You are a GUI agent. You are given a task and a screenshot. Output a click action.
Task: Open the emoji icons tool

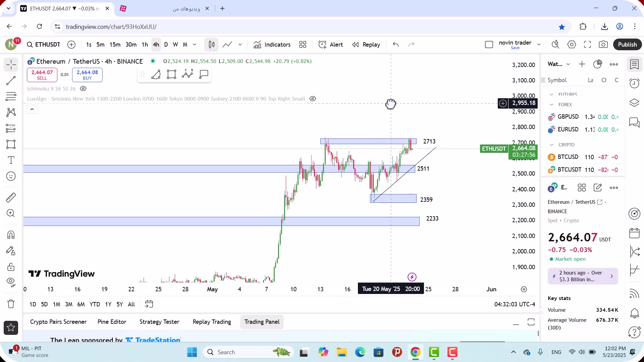[x=11, y=176]
